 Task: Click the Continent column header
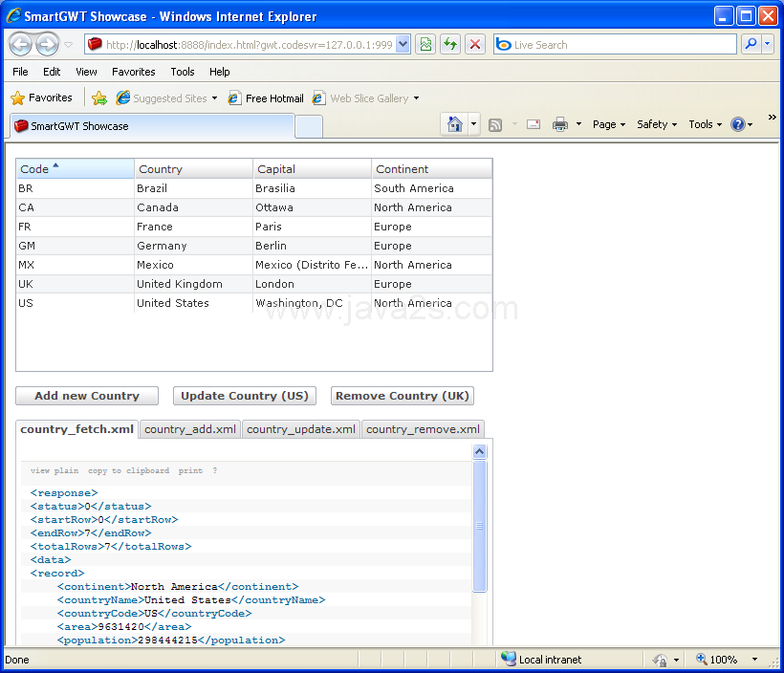tap(431, 169)
